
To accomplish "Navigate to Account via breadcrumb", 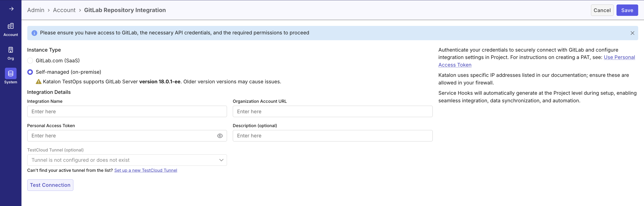I will click(64, 10).
